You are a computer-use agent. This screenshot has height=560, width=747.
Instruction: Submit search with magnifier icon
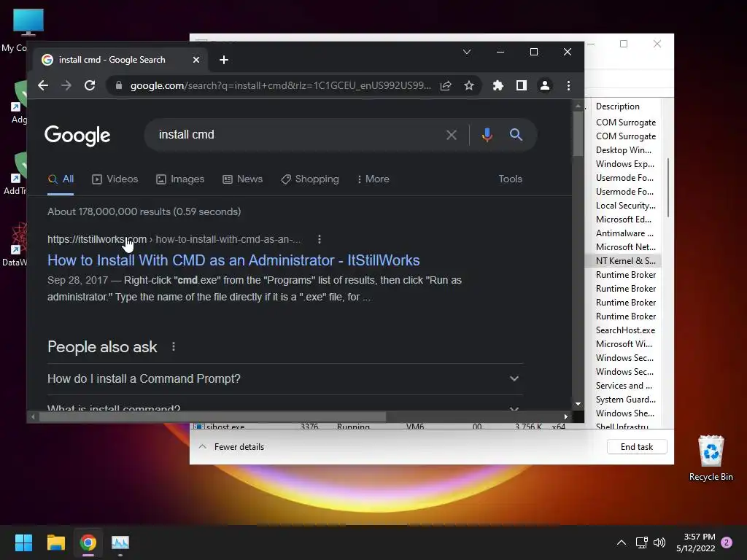click(516, 135)
